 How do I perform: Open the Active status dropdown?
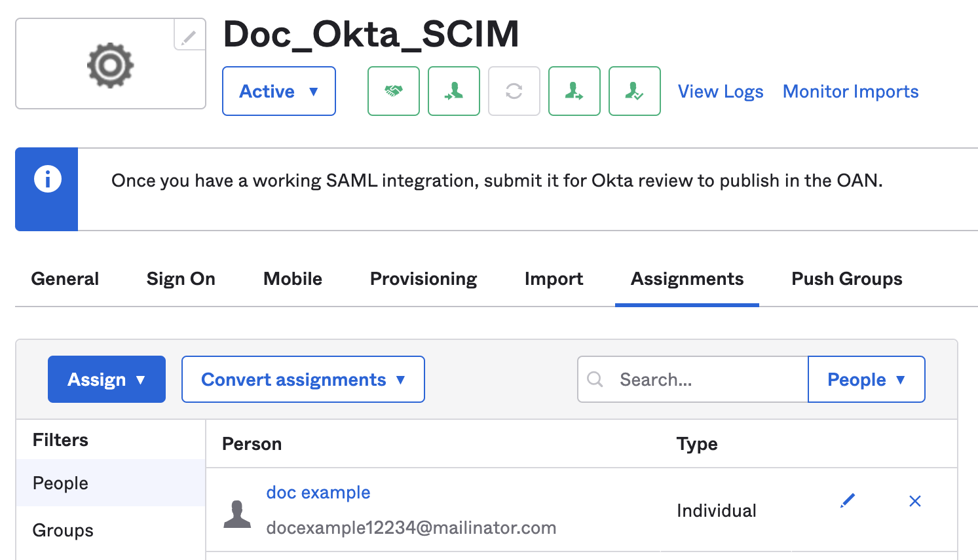pyautogui.click(x=278, y=91)
